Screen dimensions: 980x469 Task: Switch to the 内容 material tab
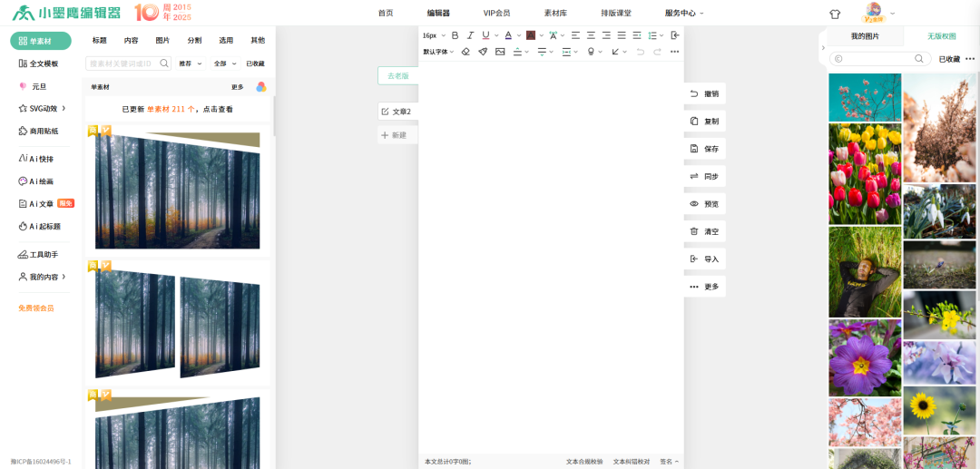pos(132,41)
